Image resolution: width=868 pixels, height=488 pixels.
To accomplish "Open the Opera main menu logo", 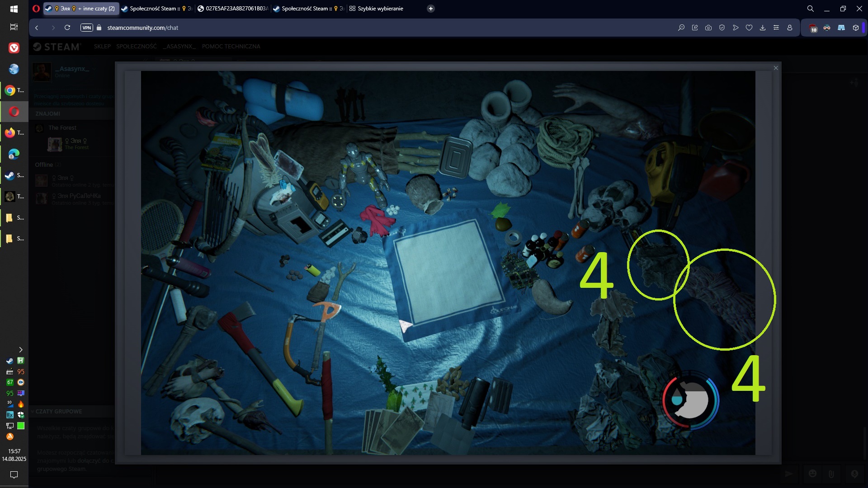I will click(36, 9).
